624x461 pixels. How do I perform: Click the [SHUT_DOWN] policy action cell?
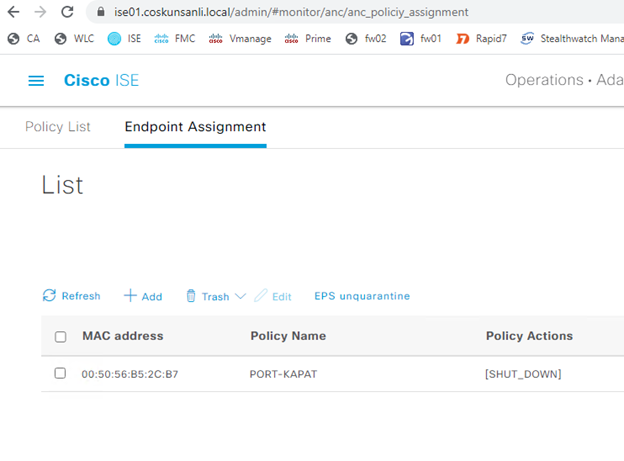523,374
